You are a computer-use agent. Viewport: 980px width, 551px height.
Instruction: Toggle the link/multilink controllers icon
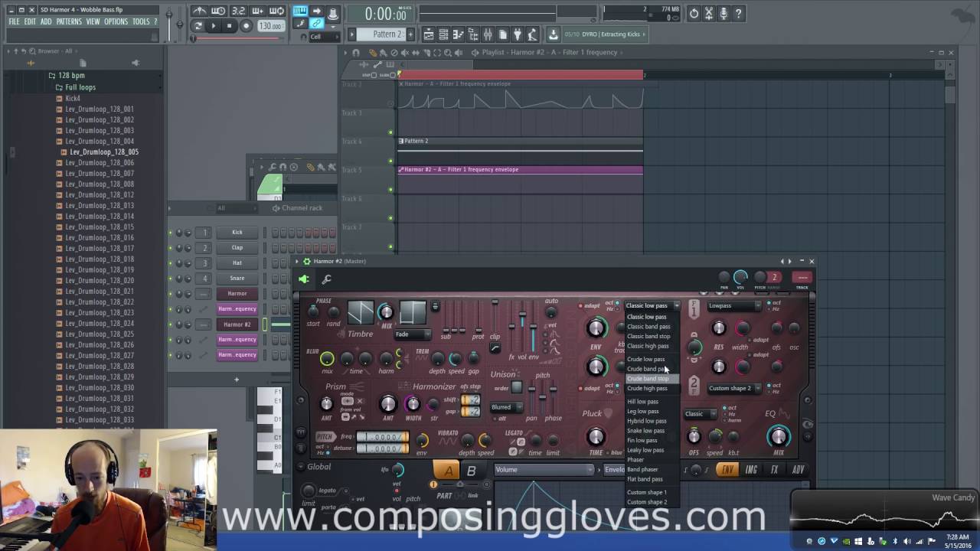(x=317, y=24)
